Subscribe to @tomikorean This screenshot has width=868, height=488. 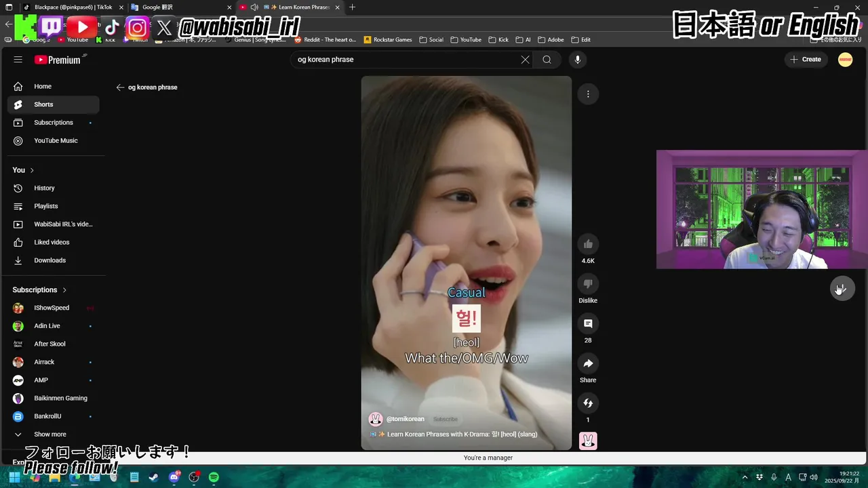click(446, 420)
